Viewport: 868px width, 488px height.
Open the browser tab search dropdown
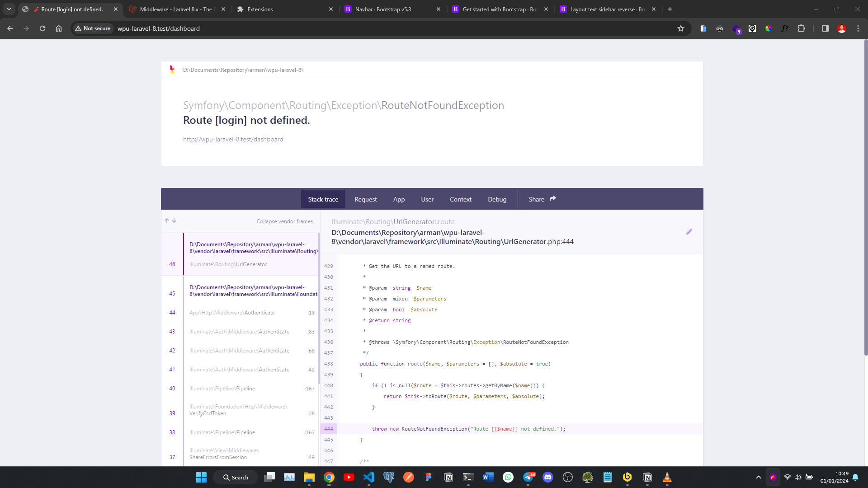pyautogui.click(x=9, y=9)
